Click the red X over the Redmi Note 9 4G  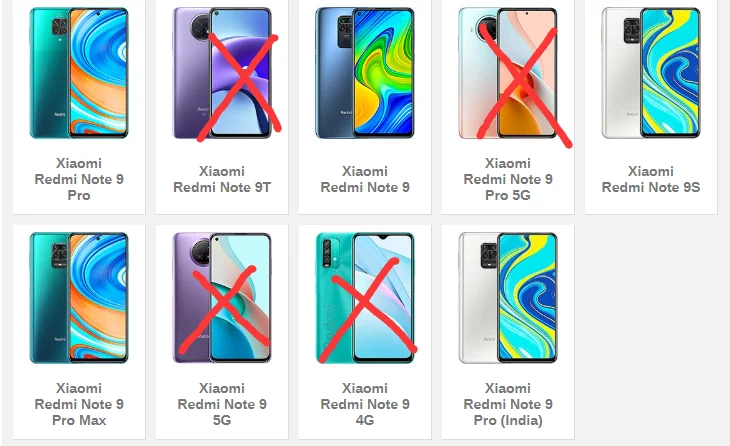tap(367, 310)
